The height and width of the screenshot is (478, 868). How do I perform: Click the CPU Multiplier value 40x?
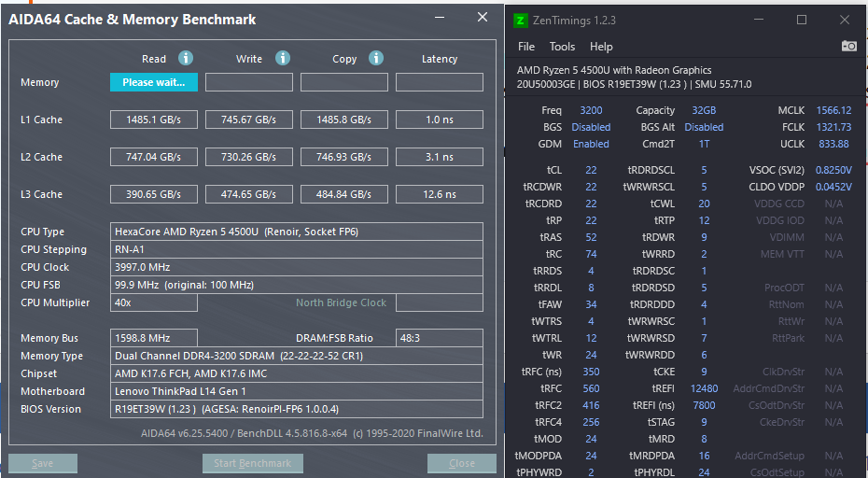[x=154, y=302]
